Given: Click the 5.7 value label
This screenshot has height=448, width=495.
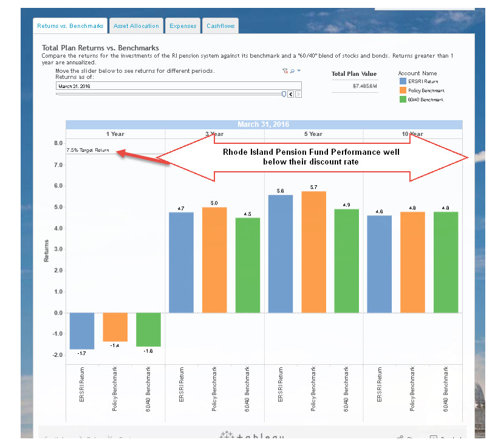Looking at the screenshot, I should pos(313,187).
